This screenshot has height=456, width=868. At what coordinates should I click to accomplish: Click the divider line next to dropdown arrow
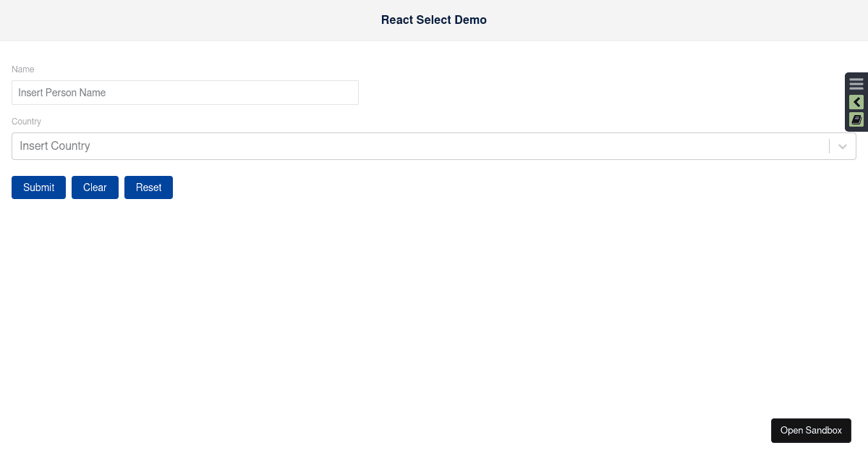tap(829, 146)
